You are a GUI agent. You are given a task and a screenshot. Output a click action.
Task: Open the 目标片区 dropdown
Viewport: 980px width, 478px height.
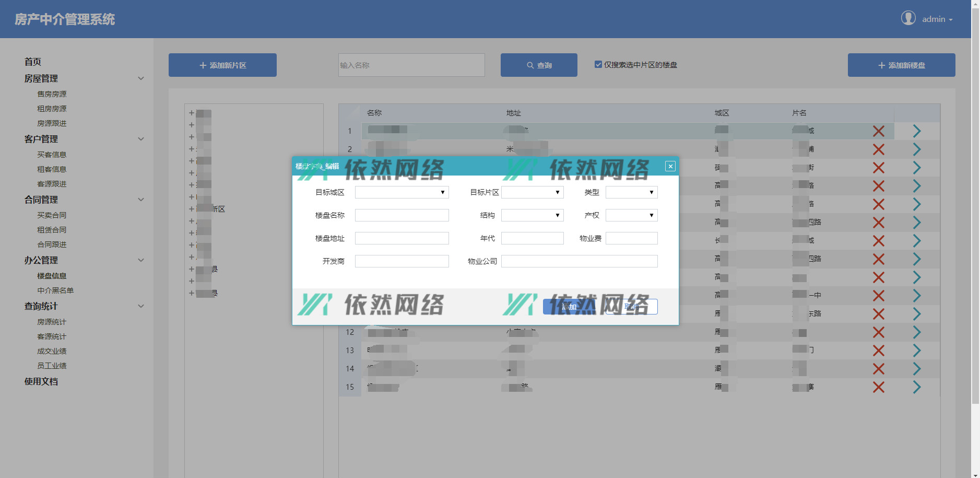click(532, 192)
